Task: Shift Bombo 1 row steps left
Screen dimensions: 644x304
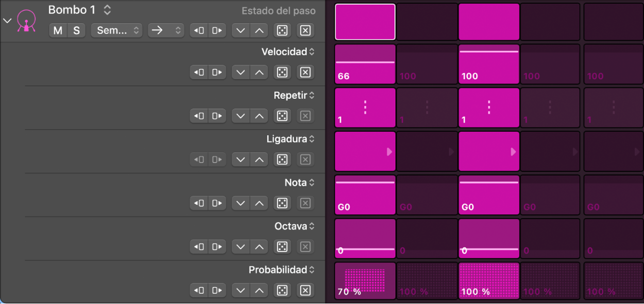Action: pos(199,30)
